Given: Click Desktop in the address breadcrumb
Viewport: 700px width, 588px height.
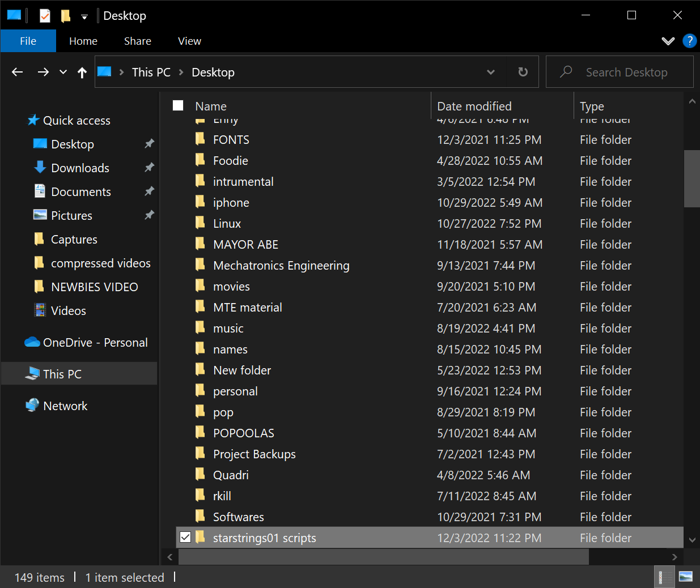Looking at the screenshot, I should [x=213, y=72].
